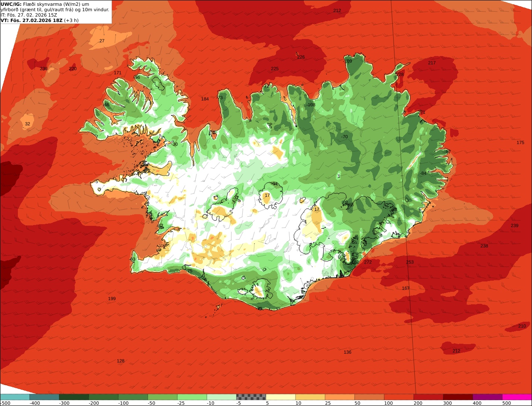
Task: Click the 'VT: Fös. 27.02.2026 18Z' line
Action: 39,20
